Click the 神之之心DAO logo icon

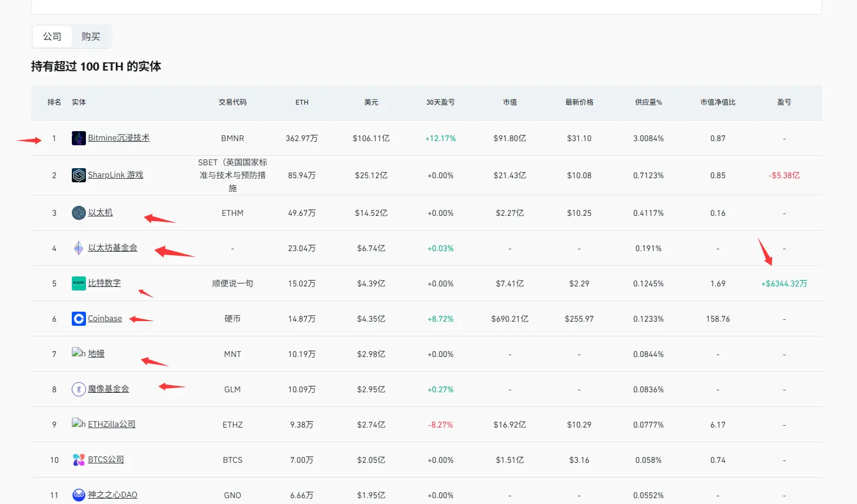79,495
